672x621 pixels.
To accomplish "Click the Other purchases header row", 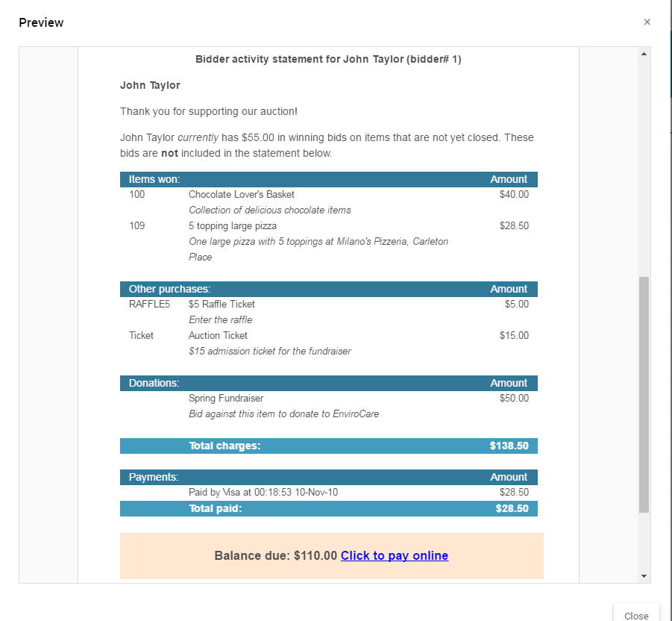I will click(328, 289).
